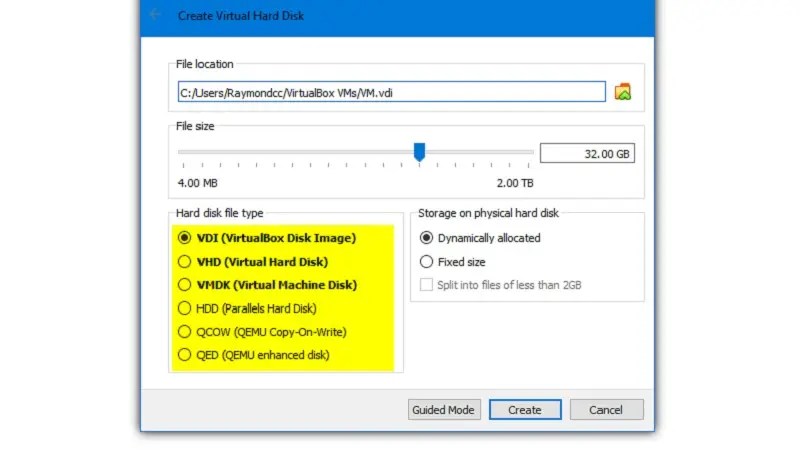Click the Create Virtual Hard Disk title
This screenshot has height=450, width=800.
coord(241,16)
